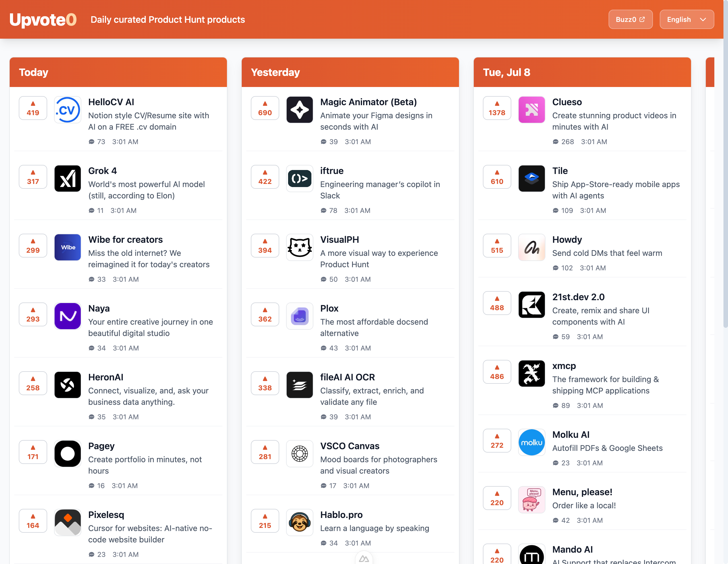
Task: Click 'Learn a language by speaking' text
Action: (x=374, y=528)
